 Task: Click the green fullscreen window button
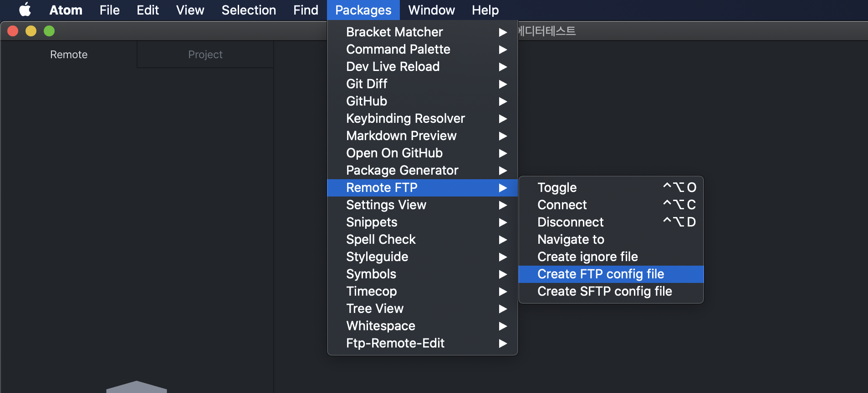(x=49, y=31)
